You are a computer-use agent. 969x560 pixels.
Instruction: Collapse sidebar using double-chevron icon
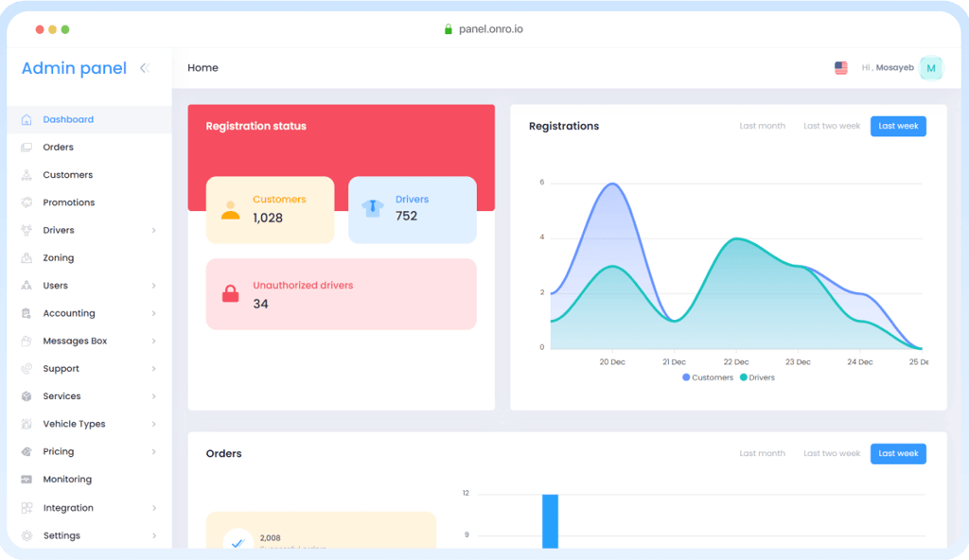[145, 68]
